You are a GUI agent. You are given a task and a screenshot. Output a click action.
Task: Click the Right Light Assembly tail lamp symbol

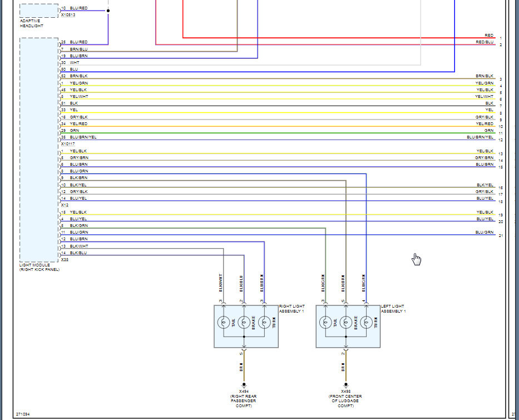(224, 322)
